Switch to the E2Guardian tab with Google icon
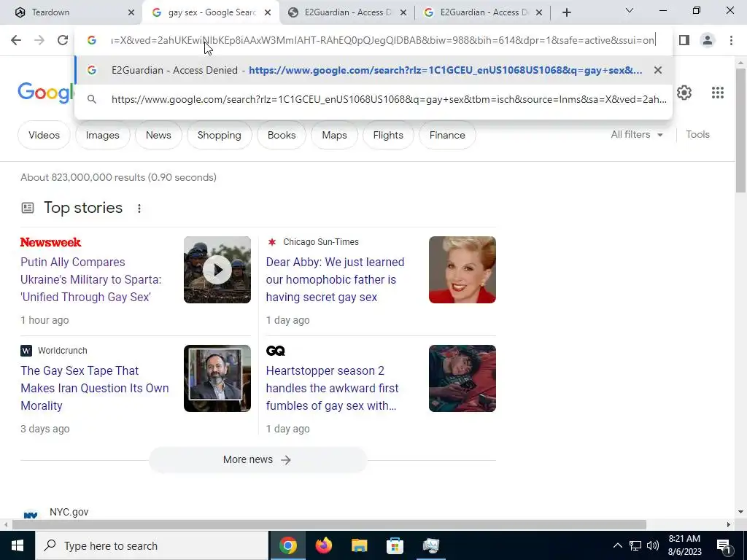The width and height of the screenshot is (747, 560). pyautogui.click(x=484, y=12)
